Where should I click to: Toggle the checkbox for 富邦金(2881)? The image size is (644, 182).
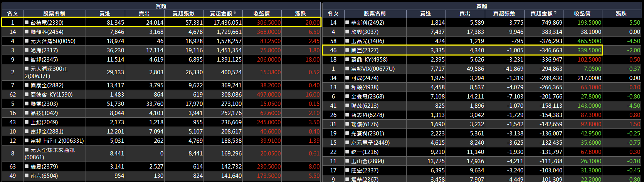(27, 132)
